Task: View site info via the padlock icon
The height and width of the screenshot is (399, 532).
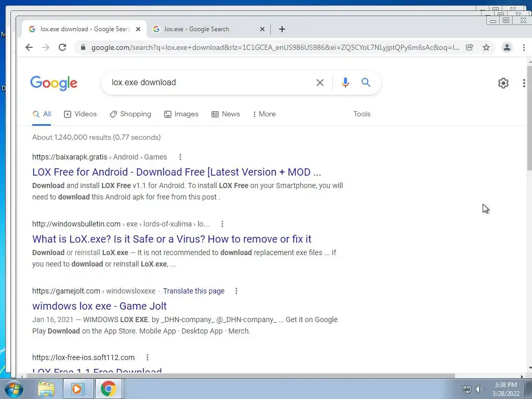Action: point(83,47)
